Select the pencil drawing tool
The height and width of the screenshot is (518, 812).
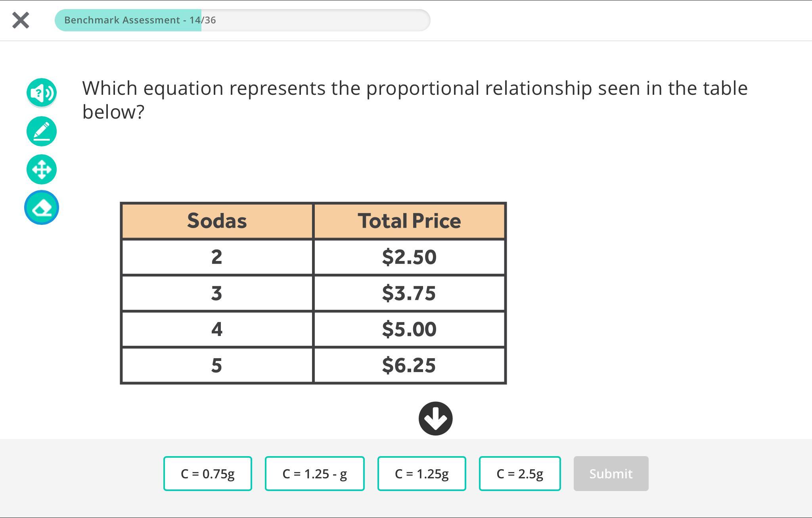point(42,131)
